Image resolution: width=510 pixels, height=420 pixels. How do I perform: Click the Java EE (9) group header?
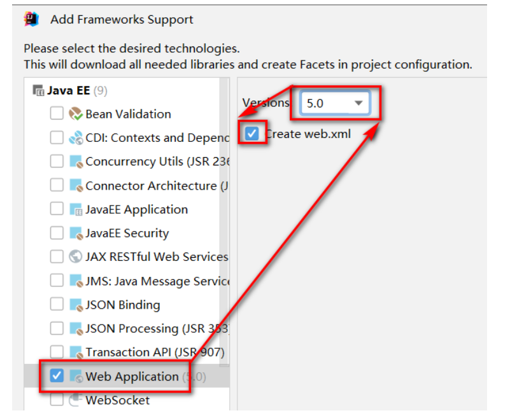[x=77, y=90]
